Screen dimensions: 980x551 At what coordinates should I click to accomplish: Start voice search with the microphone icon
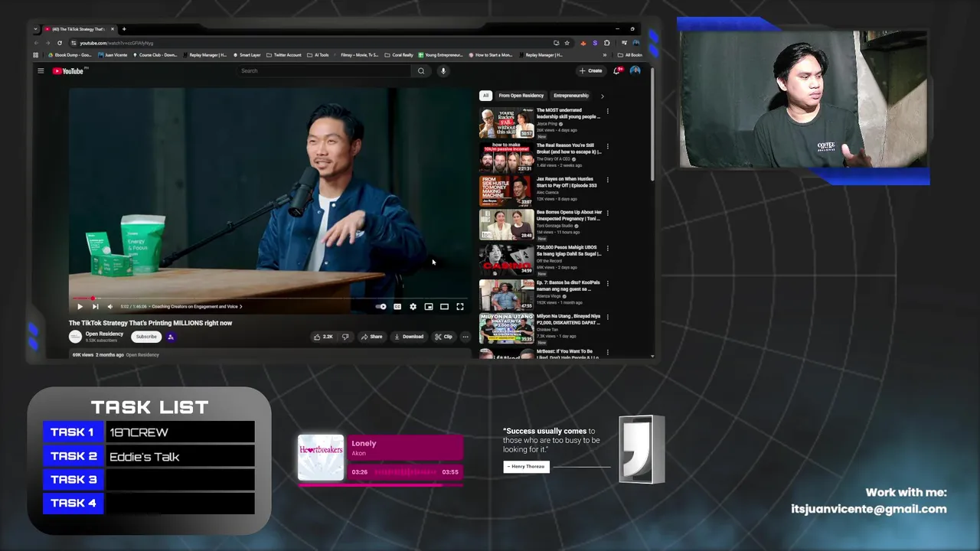pos(443,70)
